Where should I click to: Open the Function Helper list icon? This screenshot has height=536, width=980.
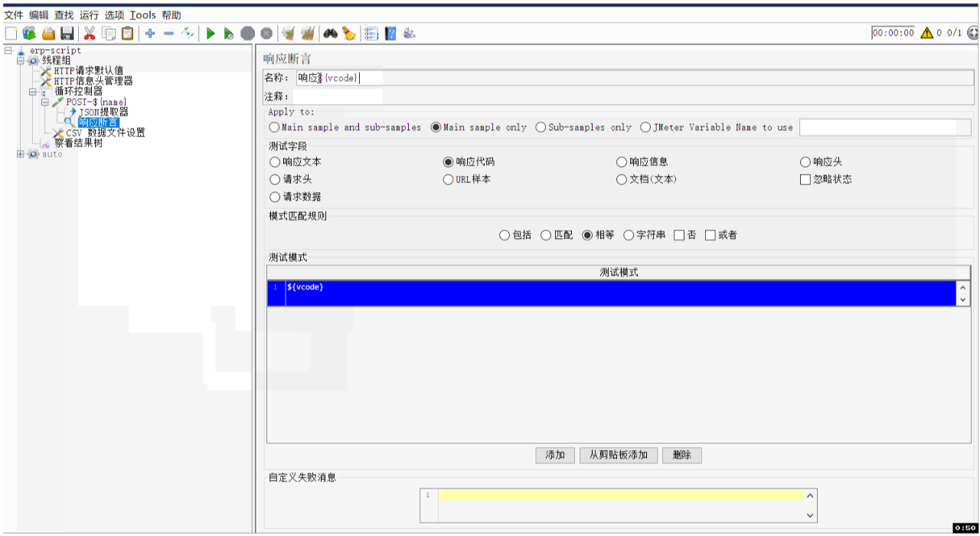pyautogui.click(x=371, y=33)
